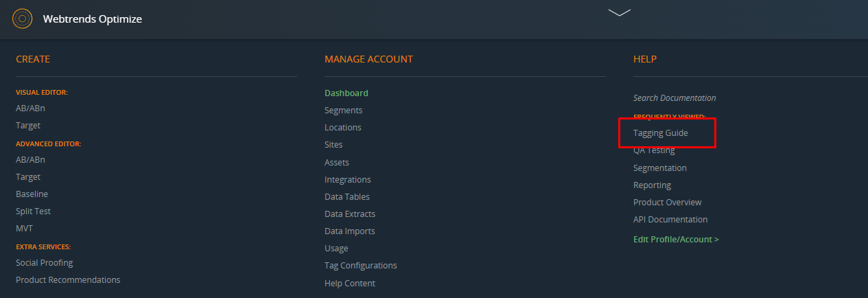
Task: Click the Webtrends Optimize logo icon
Action: tap(23, 19)
